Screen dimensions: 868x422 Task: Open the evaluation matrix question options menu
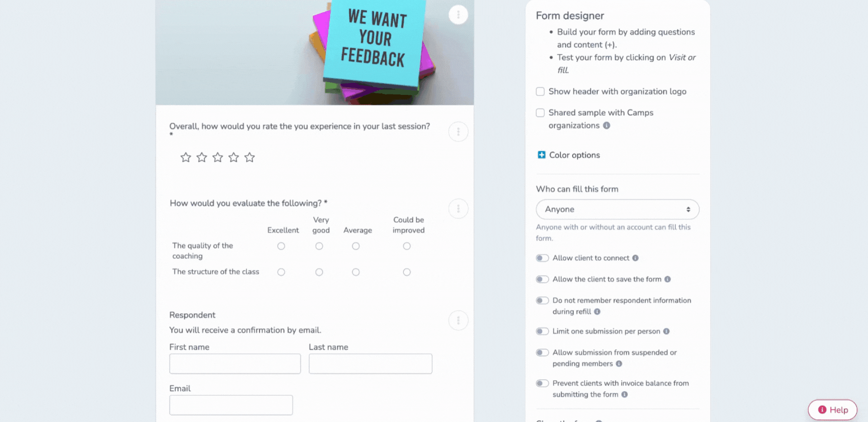(x=458, y=208)
